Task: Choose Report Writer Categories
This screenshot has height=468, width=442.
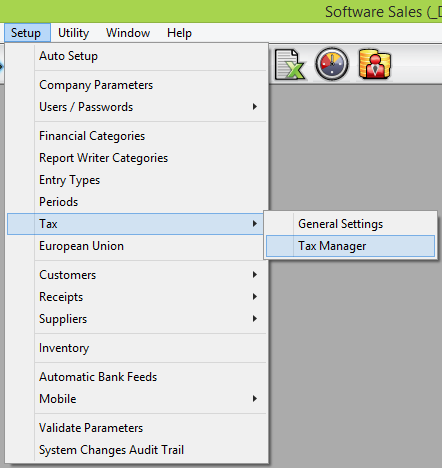Action: coord(137,158)
